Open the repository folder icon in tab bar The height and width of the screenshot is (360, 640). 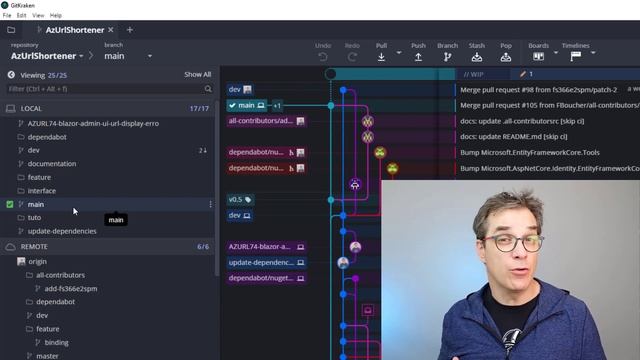point(11,30)
